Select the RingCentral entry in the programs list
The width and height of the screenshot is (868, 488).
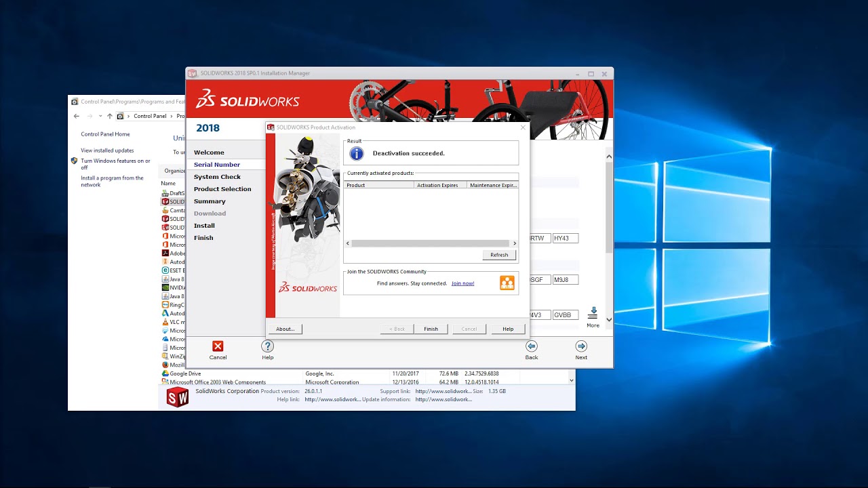[173, 305]
